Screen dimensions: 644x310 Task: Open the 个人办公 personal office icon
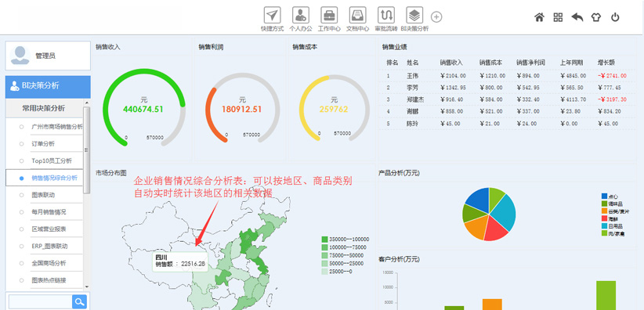pyautogui.click(x=301, y=15)
